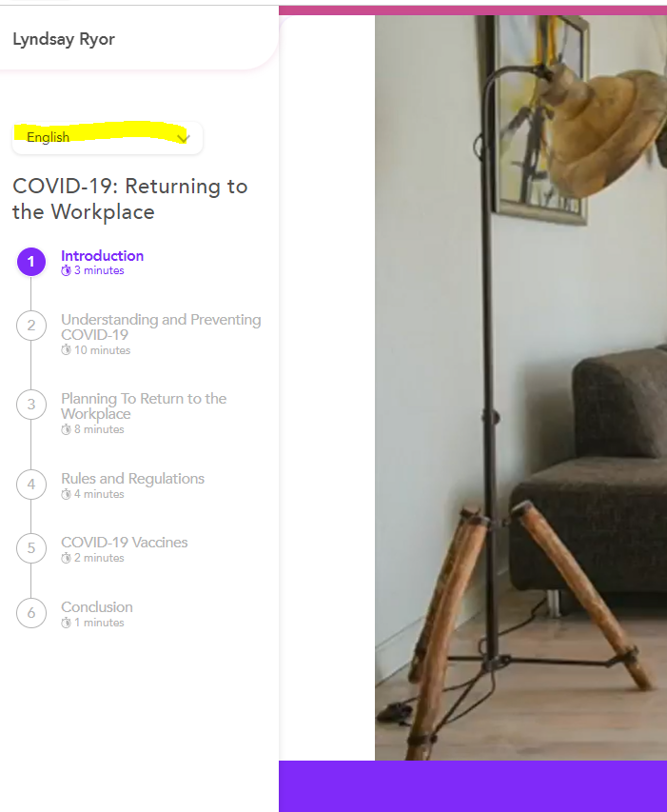667x812 pixels.
Task: Click the step 2 numbered circle
Action: [x=31, y=326]
